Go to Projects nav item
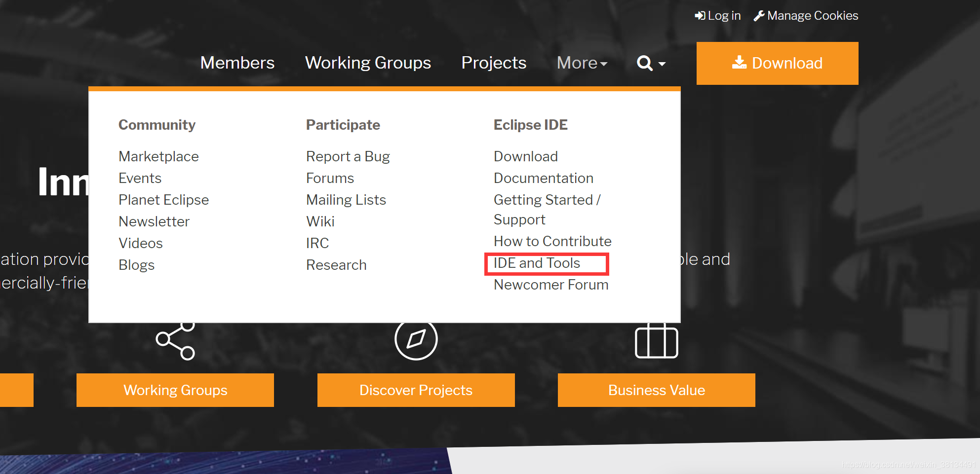980x474 pixels. 494,63
